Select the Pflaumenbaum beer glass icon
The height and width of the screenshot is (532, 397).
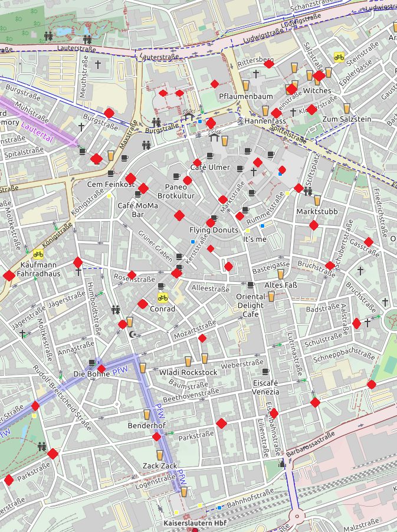point(246,86)
